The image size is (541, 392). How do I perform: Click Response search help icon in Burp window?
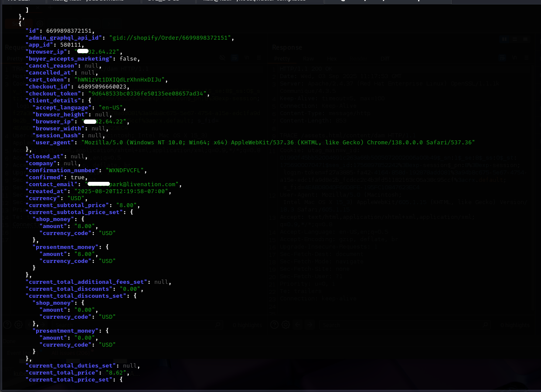pyautogui.click(x=274, y=324)
